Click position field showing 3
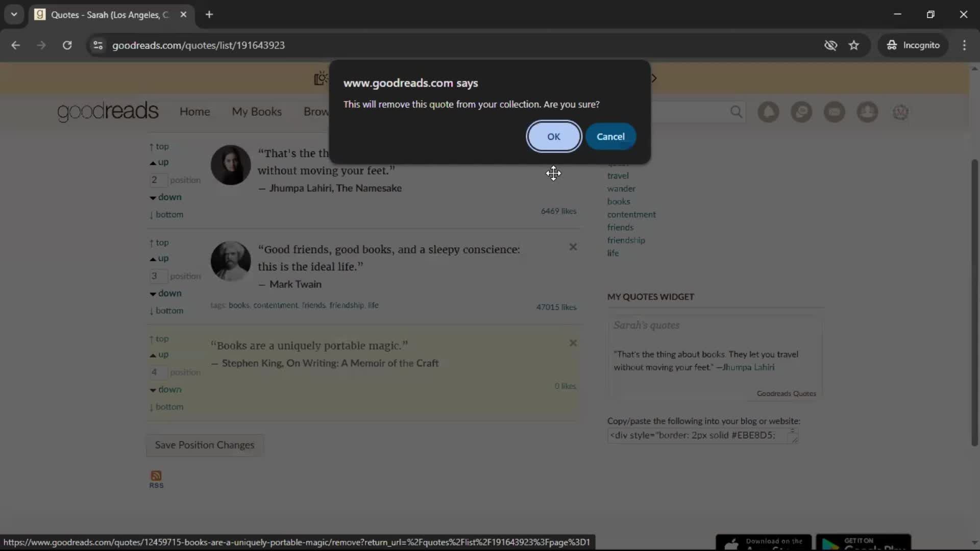The height and width of the screenshot is (551, 980). pyautogui.click(x=158, y=277)
